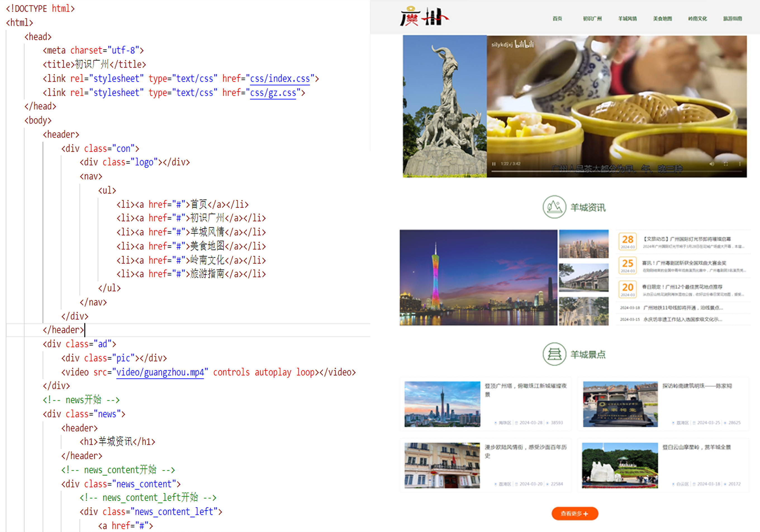Open the 旅游指南 navigation link
The height and width of the screenshot is (532, 760).
point(733,18)
